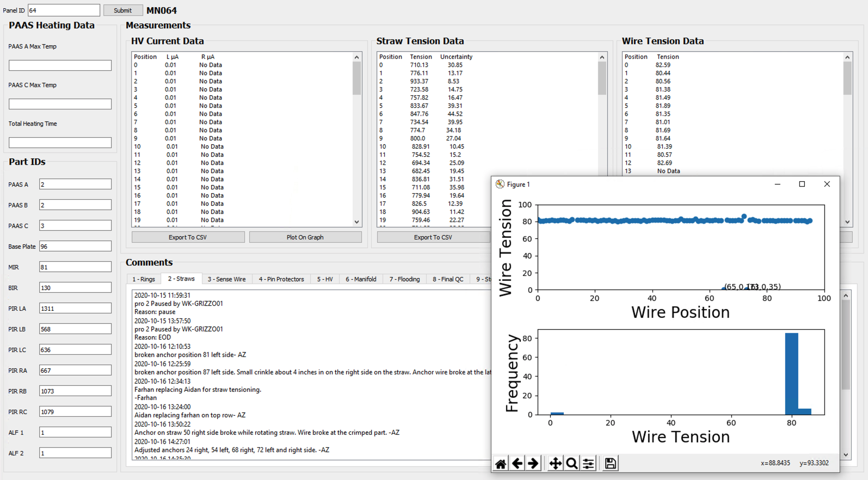Select the Zoom to rectangle tool
Viewport: 868px width, 480px height.
571,463
